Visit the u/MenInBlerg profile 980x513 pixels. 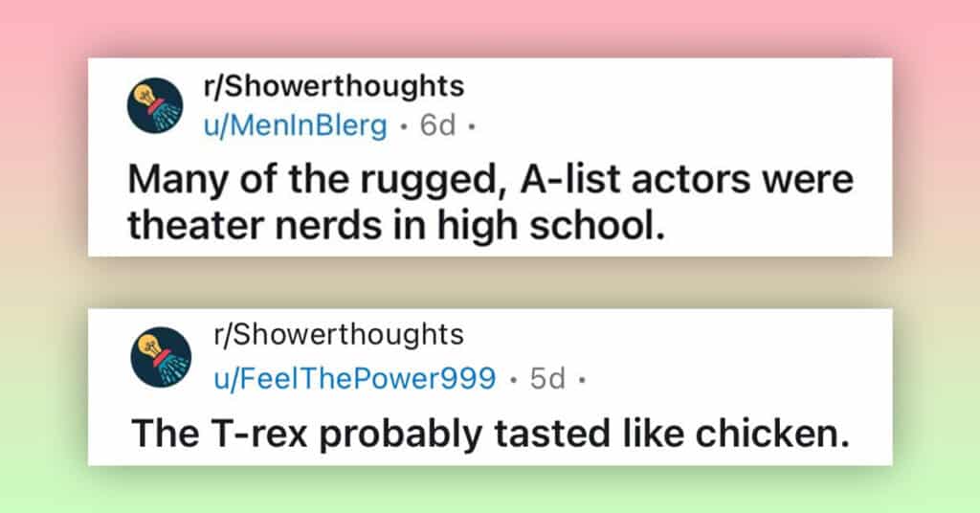pos(296,125)
